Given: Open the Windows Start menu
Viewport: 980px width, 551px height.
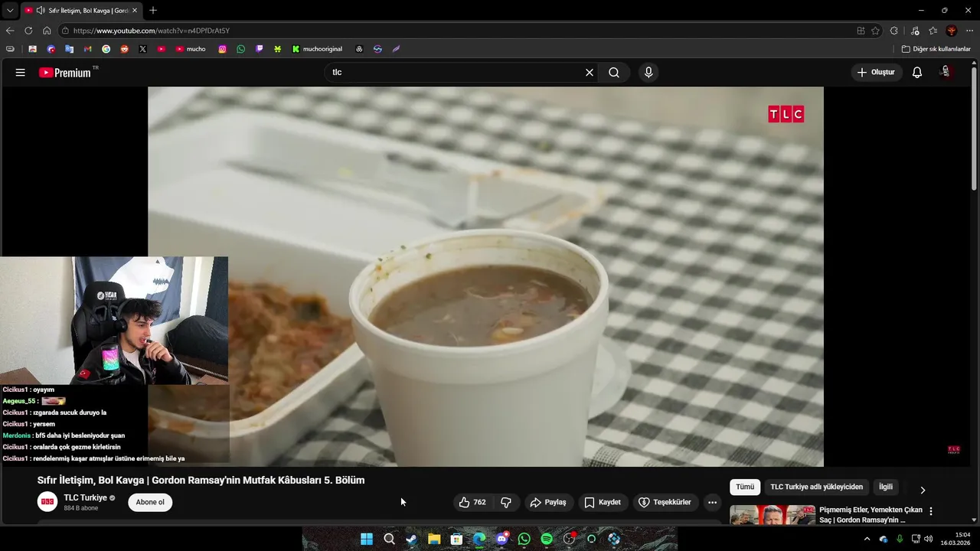Looking at the screenshot, I should [x=367, y=539].
